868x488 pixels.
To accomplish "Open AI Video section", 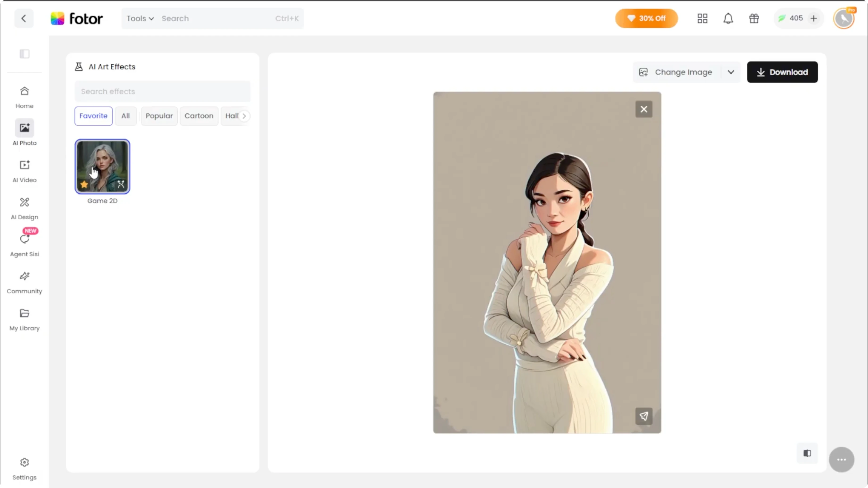I will coord(24,171).
